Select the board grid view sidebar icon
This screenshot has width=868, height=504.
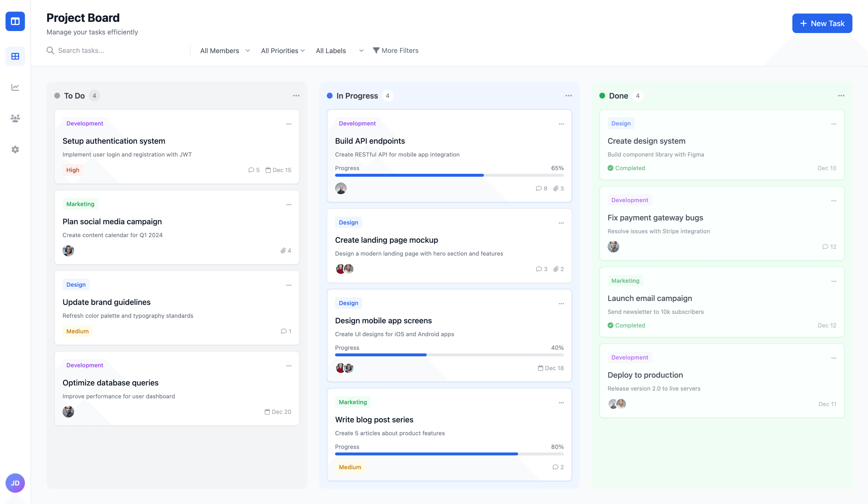(15, 56)
